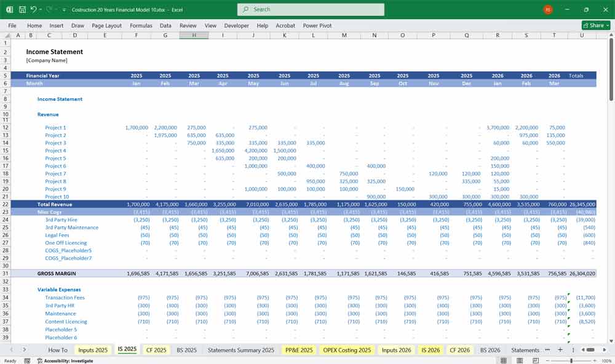Screen dimensions: 615x364
Task: Select the Redo icon
Action: (x=48, y=9)
